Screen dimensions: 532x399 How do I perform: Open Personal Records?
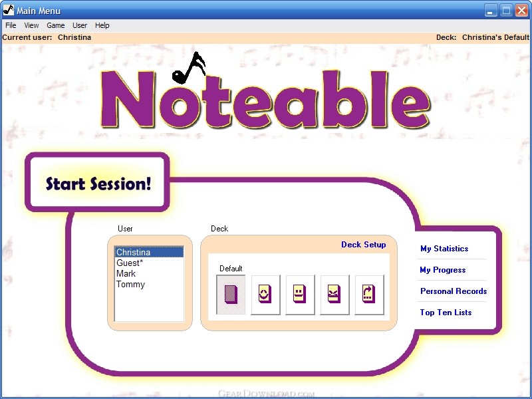click(454, 291)
